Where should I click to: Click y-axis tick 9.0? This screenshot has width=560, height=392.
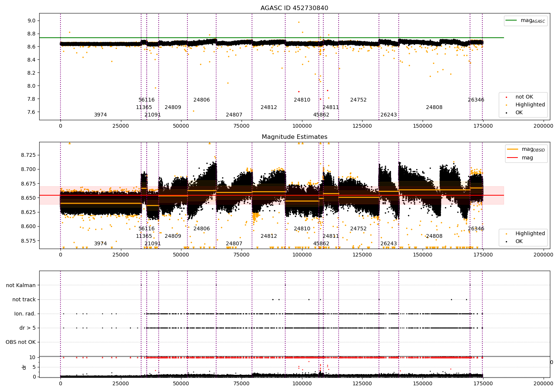[31, 21]
